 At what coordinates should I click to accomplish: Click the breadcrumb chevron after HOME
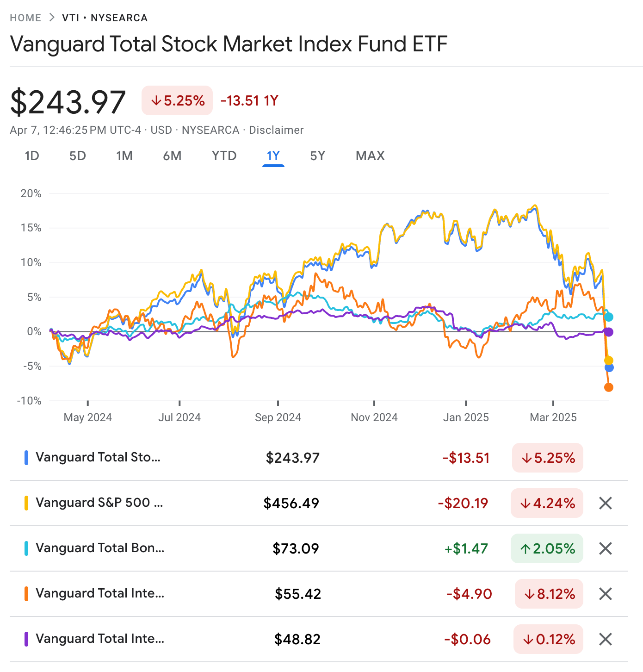(52, 18)
